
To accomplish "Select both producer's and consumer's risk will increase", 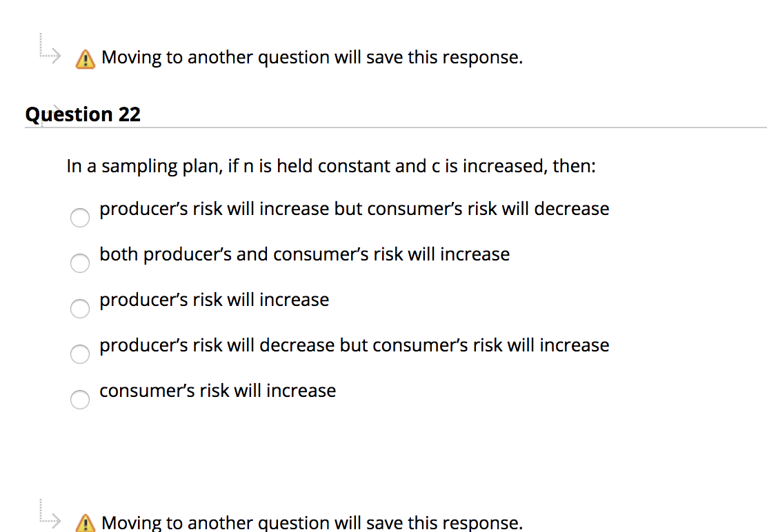I will 79,263.
